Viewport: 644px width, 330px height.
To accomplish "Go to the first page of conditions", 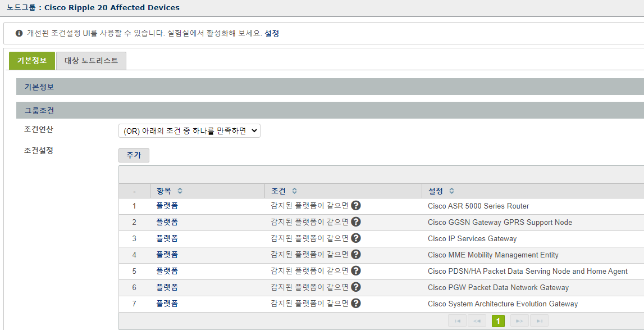I will pos(458,321).
